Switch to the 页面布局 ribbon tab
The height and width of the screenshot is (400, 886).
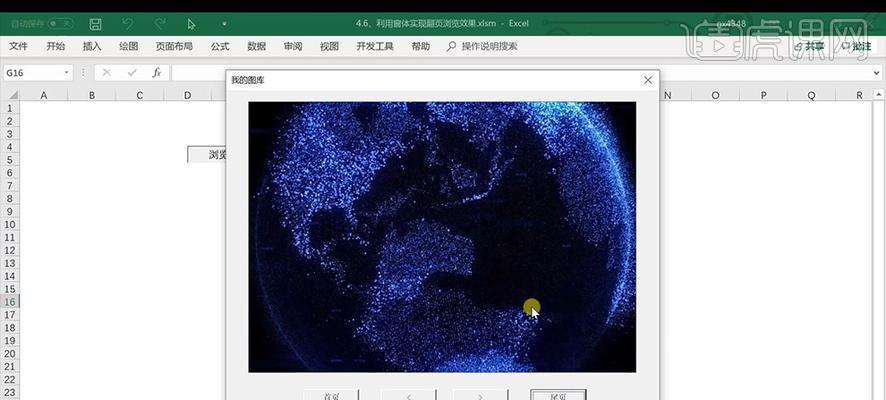click(174, 46)
